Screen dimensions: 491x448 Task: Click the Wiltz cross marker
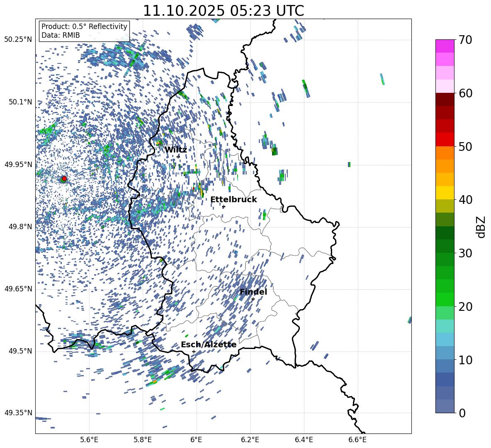click(x=178, y=156)
